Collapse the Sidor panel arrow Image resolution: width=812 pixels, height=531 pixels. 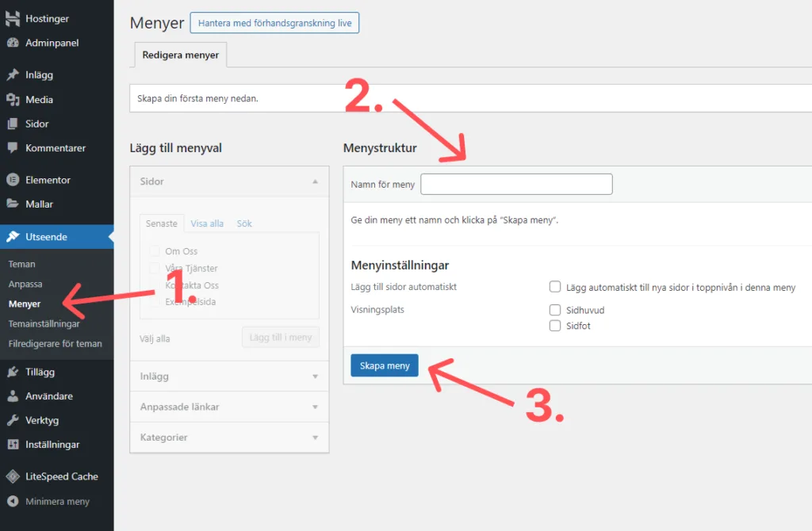315,181
